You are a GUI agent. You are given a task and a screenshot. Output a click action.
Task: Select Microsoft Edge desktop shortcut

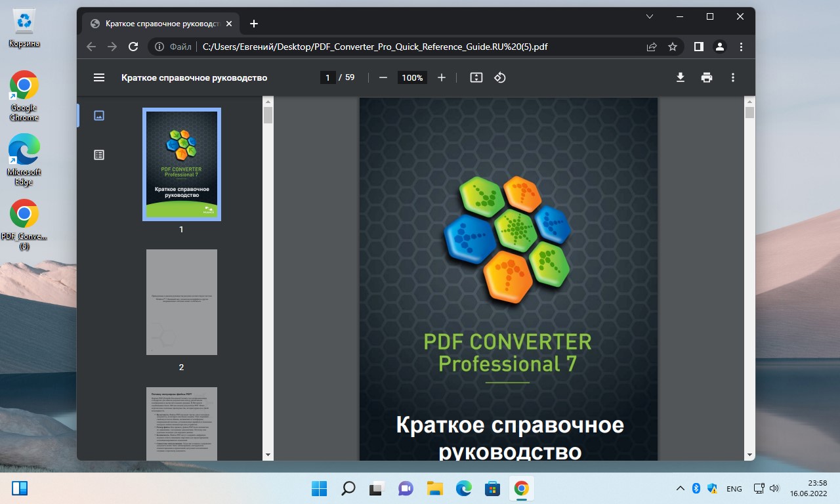pos(24,160)
